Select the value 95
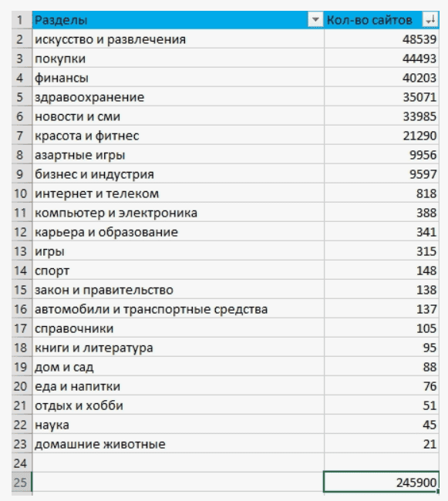Screen dimensions: 448x501 [x=382, y=348]
